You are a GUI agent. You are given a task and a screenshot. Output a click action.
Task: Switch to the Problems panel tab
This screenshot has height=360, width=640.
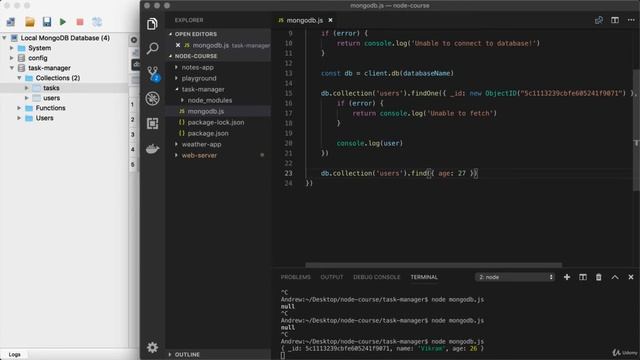coord(296,277)
